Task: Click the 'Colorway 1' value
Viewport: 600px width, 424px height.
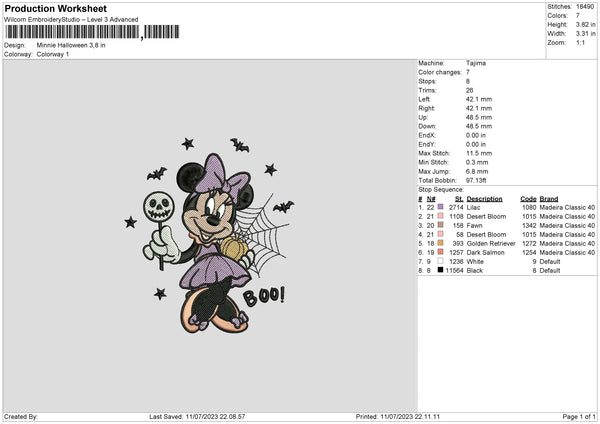Action: pyautogui.click(x=53, y=54)
